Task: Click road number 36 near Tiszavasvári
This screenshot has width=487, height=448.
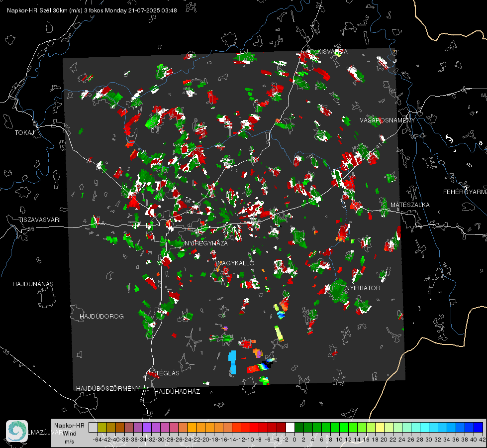Action: pyautogui.click(x=31, y=229)
